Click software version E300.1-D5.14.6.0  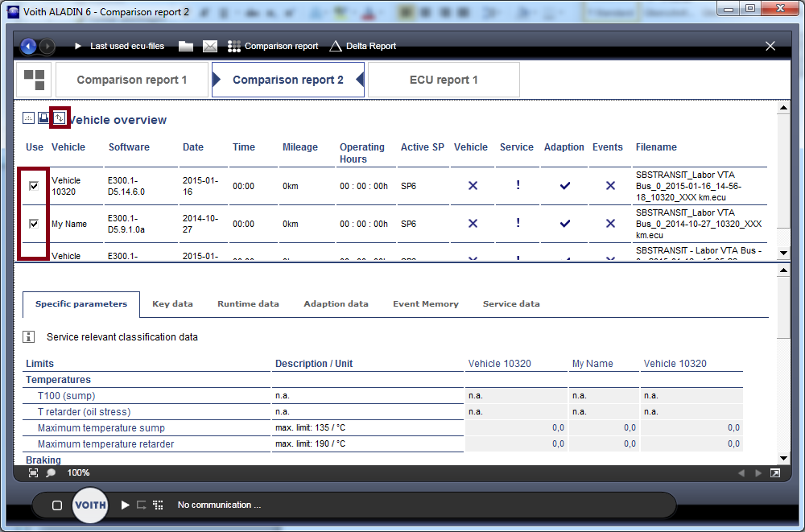point(126,186)
